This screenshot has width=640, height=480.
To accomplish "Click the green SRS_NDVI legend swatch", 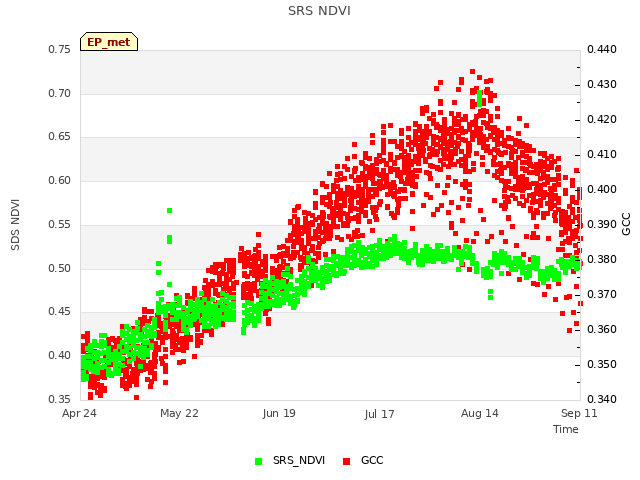I will 258,461.
